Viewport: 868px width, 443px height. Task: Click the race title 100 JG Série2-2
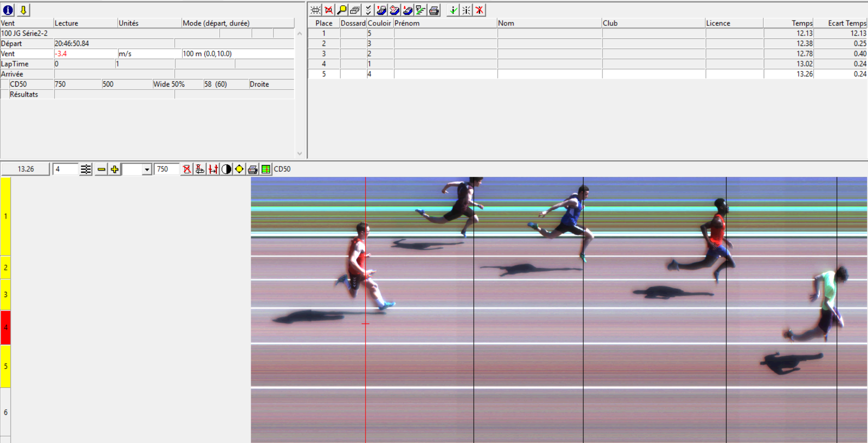(24, 33)
